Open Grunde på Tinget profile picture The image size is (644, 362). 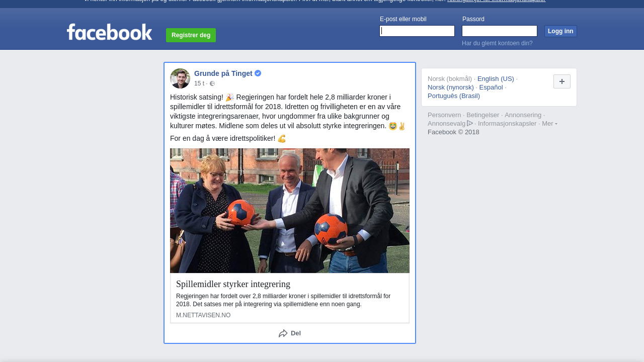(x=180, y=78)
